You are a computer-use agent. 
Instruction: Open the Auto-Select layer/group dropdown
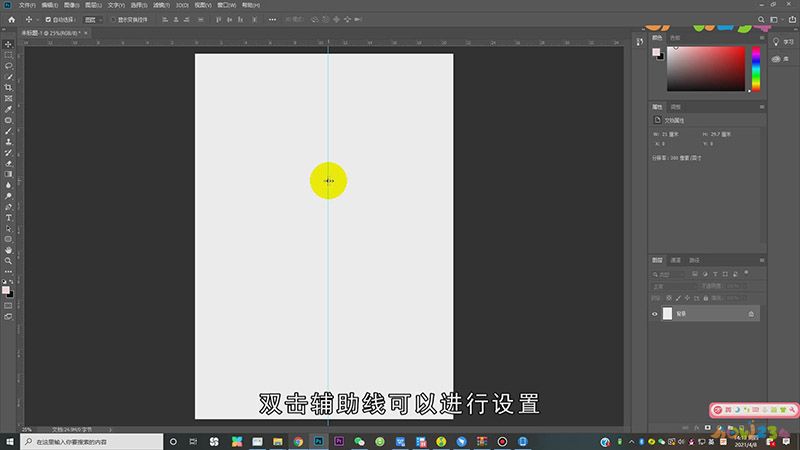tap(93, 19)
